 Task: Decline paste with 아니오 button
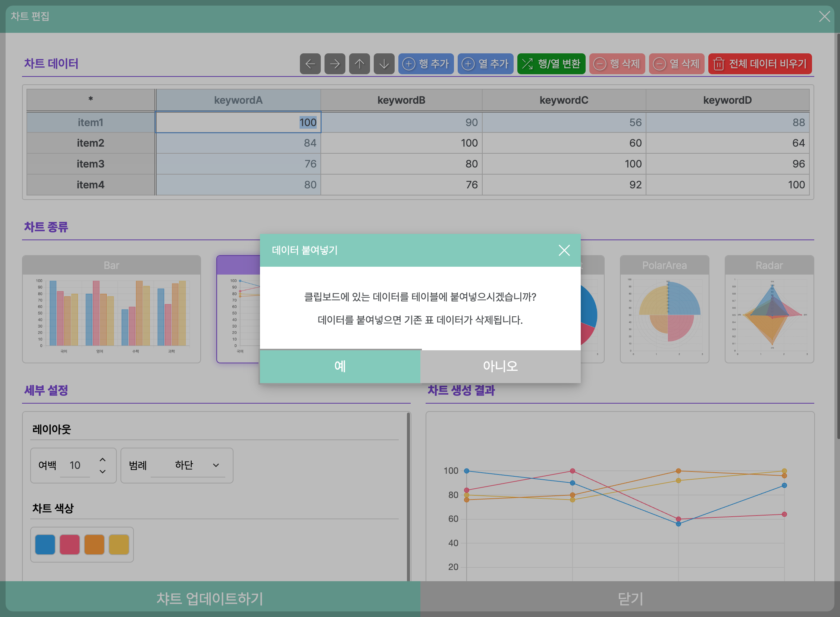point(500,366)
